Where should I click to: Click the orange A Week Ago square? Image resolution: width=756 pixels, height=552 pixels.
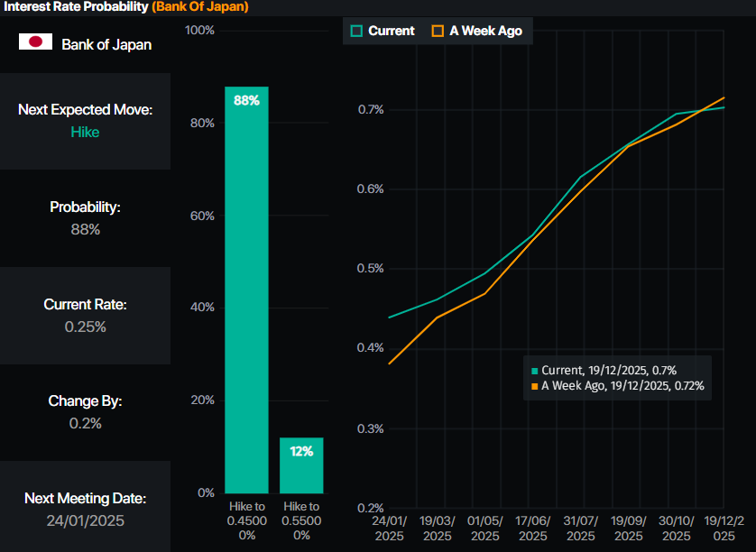pyautogui.click(x=438, y=31)
